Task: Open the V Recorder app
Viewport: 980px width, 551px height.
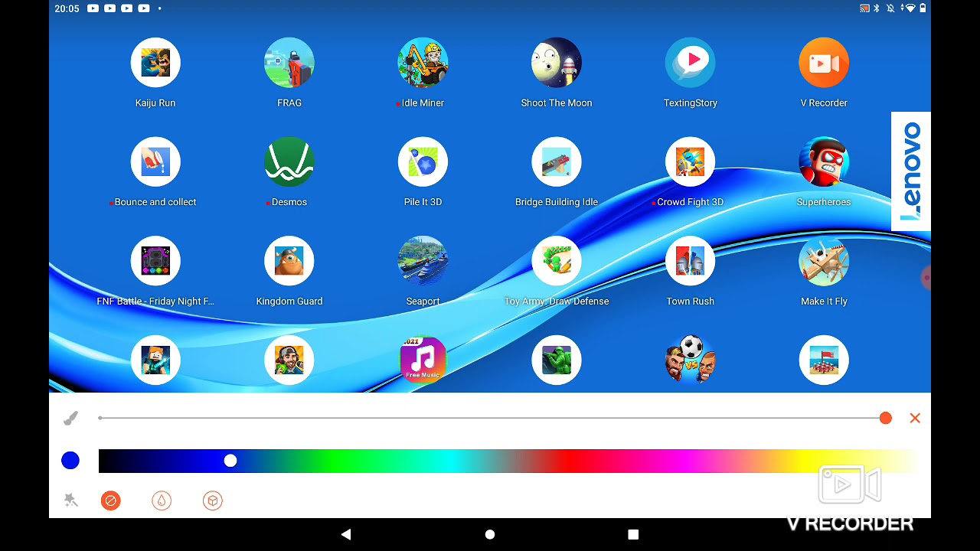Action: coord(824,63)
